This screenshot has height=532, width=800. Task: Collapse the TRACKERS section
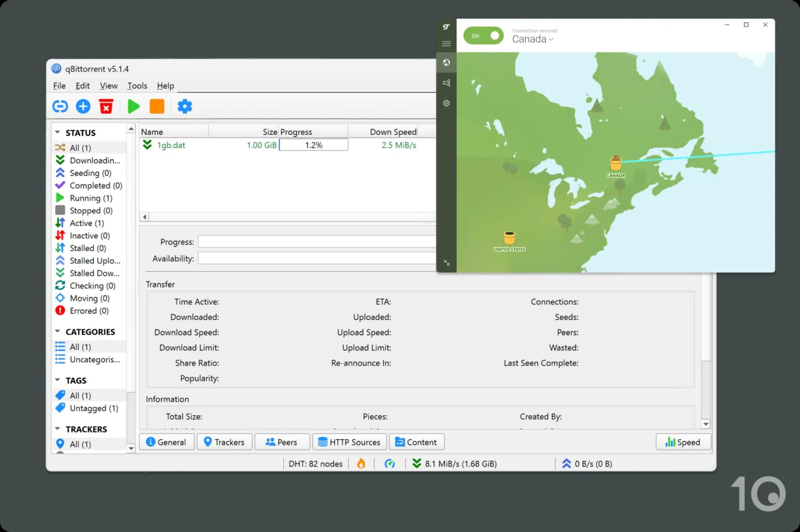(x=58, y=429)
